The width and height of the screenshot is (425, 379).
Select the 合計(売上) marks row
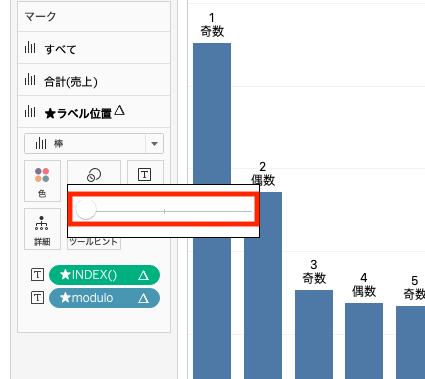click(94, 80)
